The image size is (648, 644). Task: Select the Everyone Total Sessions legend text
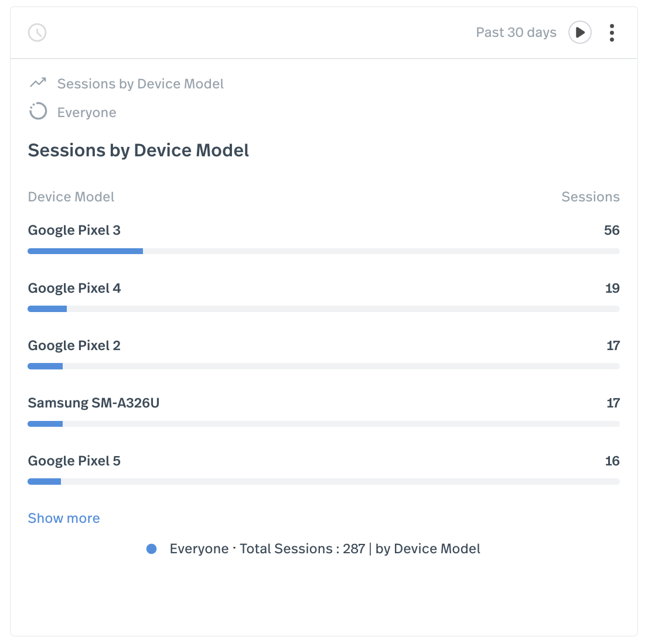pyautogui.click(x=325, y=549)
